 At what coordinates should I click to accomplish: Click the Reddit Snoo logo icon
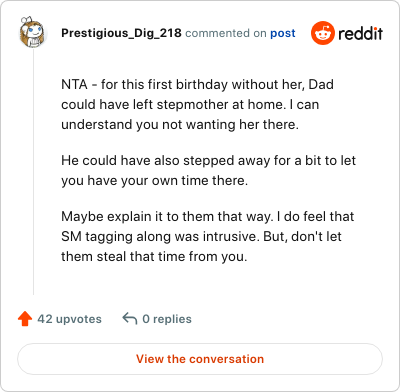click(x=322, y=33)
